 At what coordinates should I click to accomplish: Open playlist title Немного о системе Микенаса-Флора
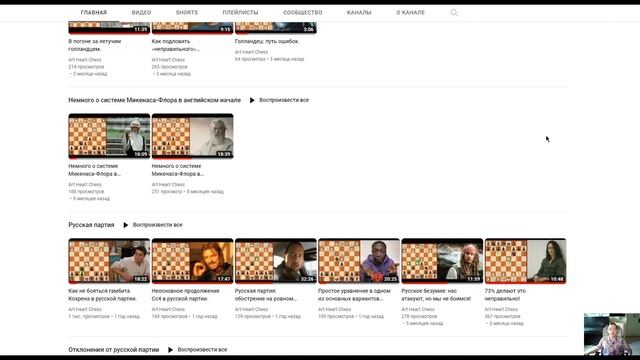[155, 100]
